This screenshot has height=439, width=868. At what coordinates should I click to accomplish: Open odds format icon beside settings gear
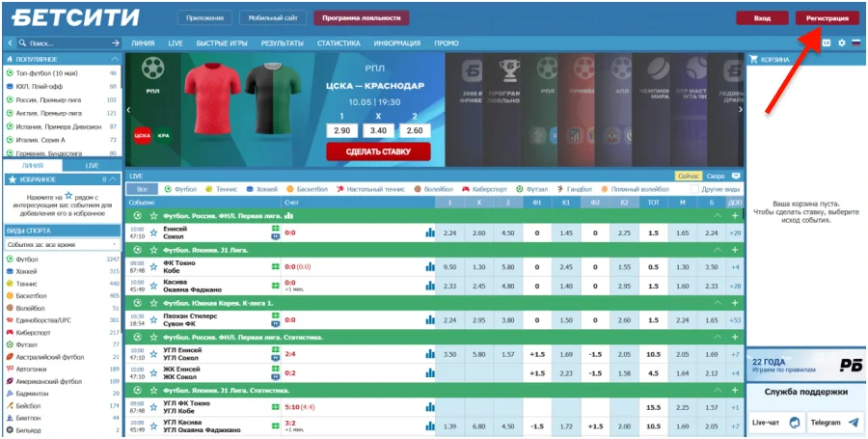(x=827, y=42)
